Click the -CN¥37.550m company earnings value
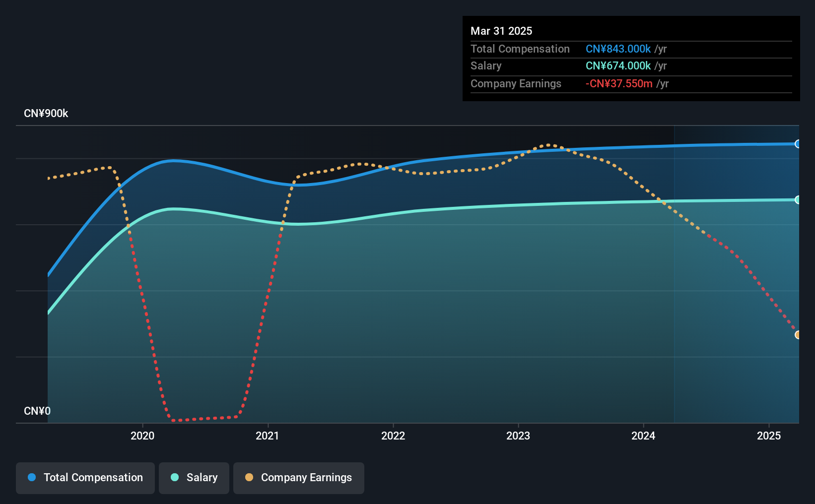The height and width of the screenshot is (504, 815). [x=619, y=84]
